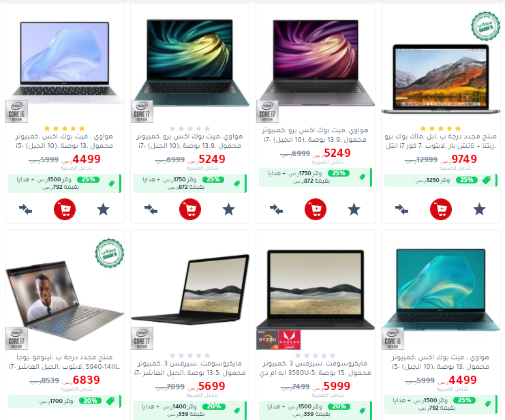Open the Microsoft Surface 3 15-inch Ryzen title
The height and width of the screenshot is (420, 505).
click(316, 368)
